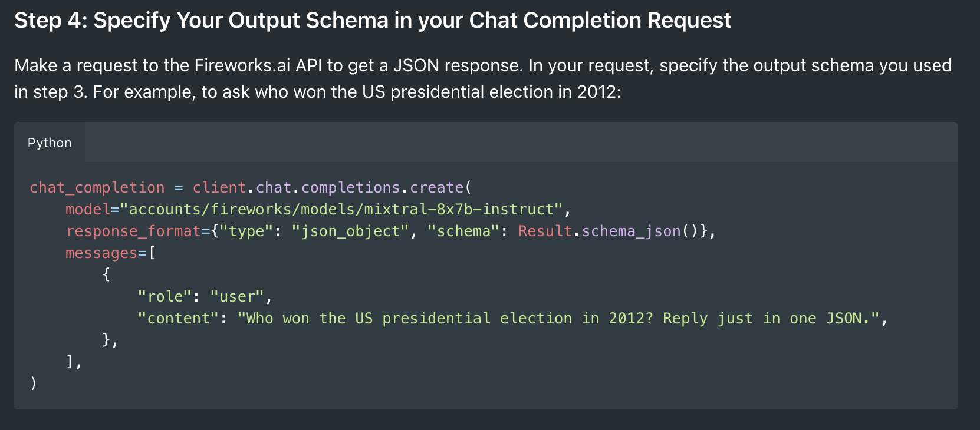Click the closing parenthesis on the last line
The width and height of the screenshot is (980, 430).
tap(34, 383)
